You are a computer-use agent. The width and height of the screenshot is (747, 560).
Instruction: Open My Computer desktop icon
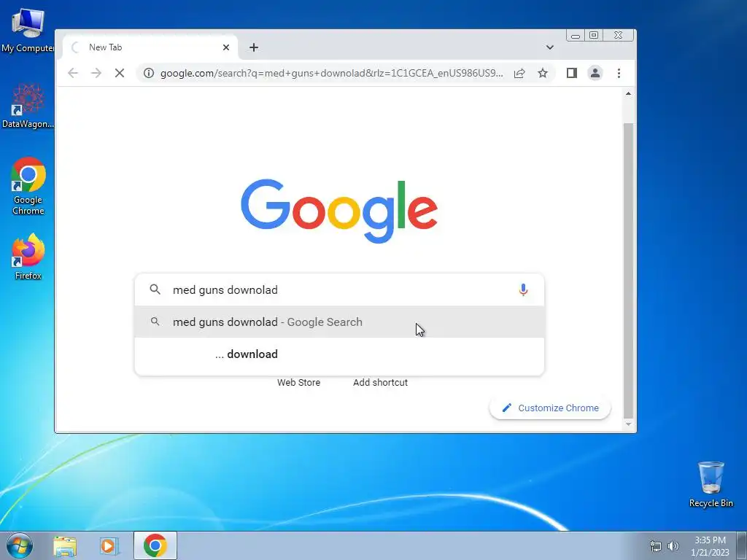[x=28, y=31]
